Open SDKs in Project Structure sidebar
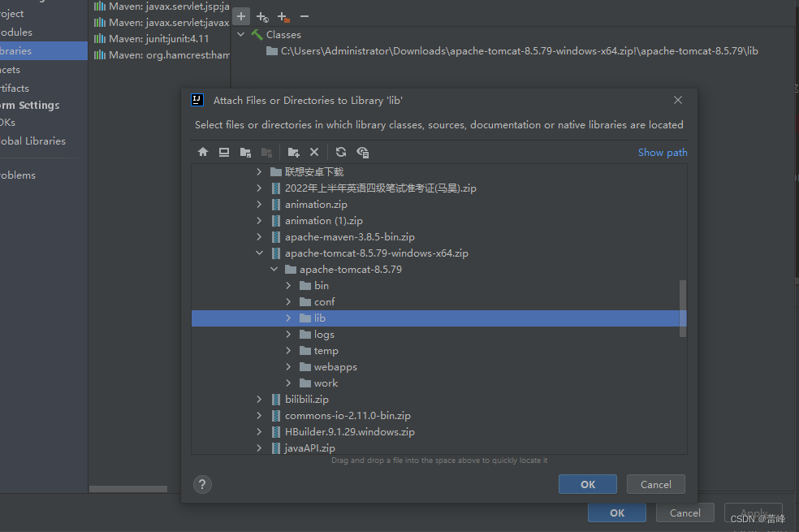The height and width of the screenshot is (532, 799). (44, 123)
